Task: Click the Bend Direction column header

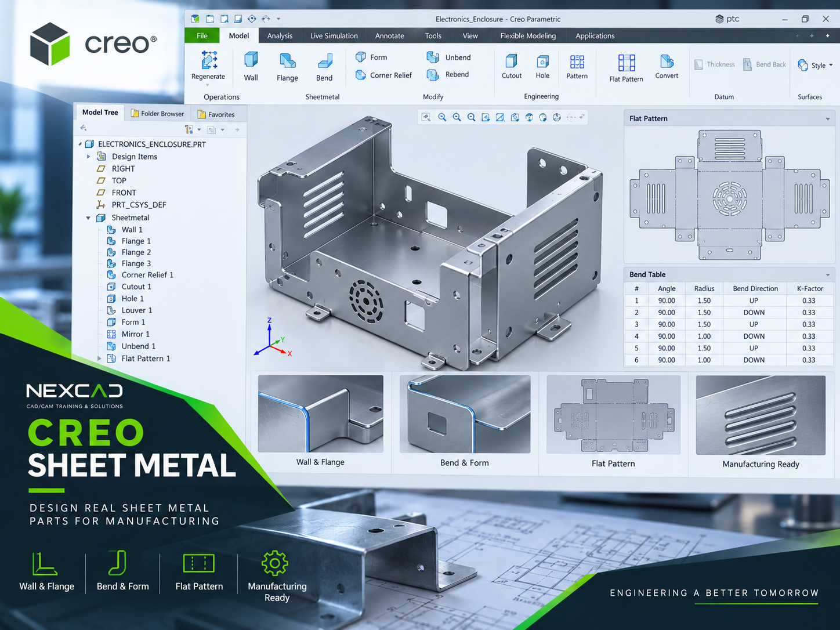Action: click(x=755, y=288)
